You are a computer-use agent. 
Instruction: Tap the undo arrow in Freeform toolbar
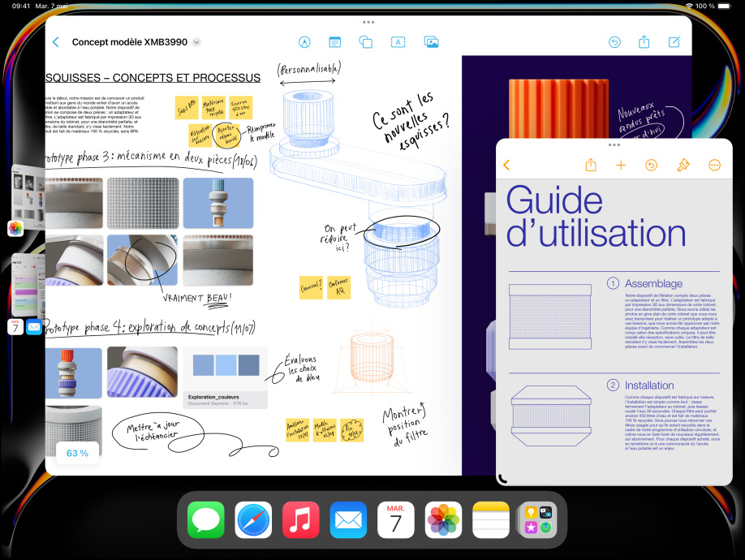614,42
